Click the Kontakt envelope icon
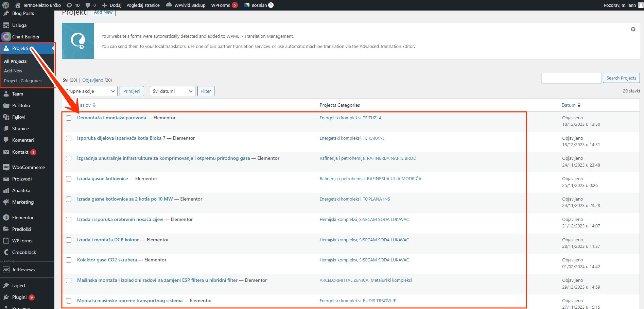Screen dimensions: 644x309 coord(6,152)
